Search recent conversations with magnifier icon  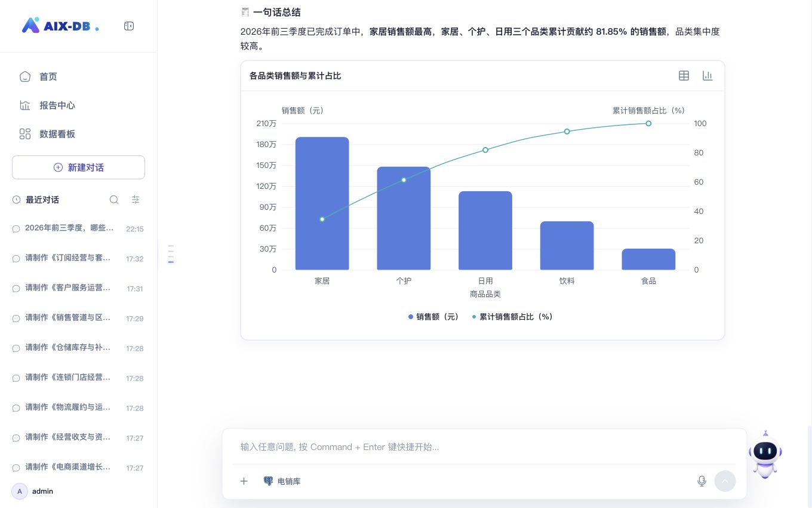click(114, 200)
